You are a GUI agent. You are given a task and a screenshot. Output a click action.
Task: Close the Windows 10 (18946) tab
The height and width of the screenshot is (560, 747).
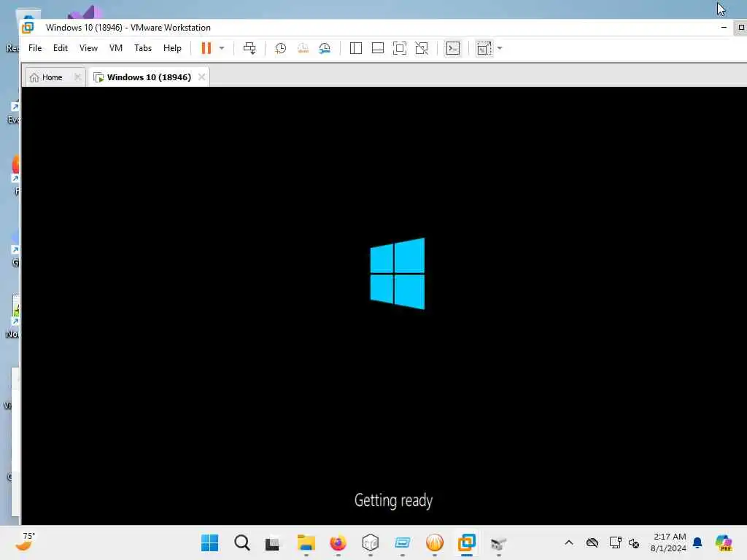[201, 77]
